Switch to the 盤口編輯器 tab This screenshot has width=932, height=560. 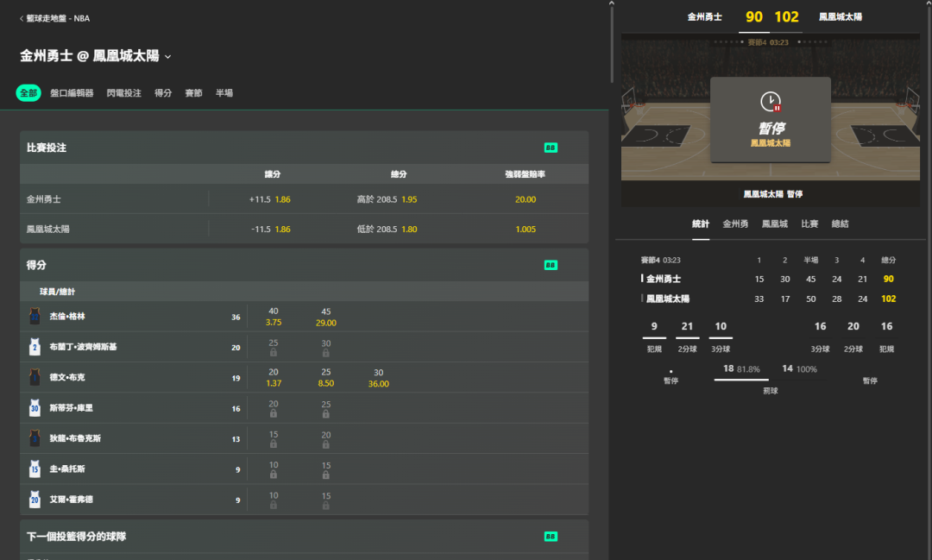point(72,93)
